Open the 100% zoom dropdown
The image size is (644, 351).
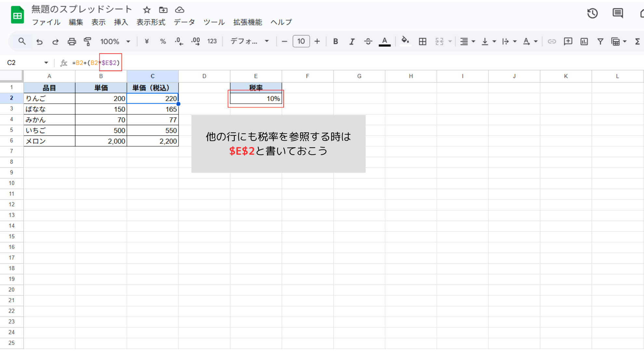point(115,42)
